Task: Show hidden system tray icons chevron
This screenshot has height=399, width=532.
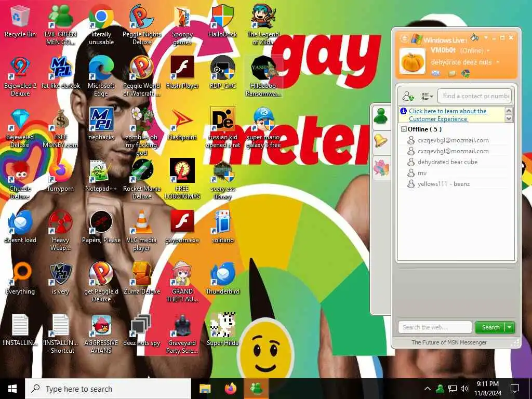Action: (428, 389)
